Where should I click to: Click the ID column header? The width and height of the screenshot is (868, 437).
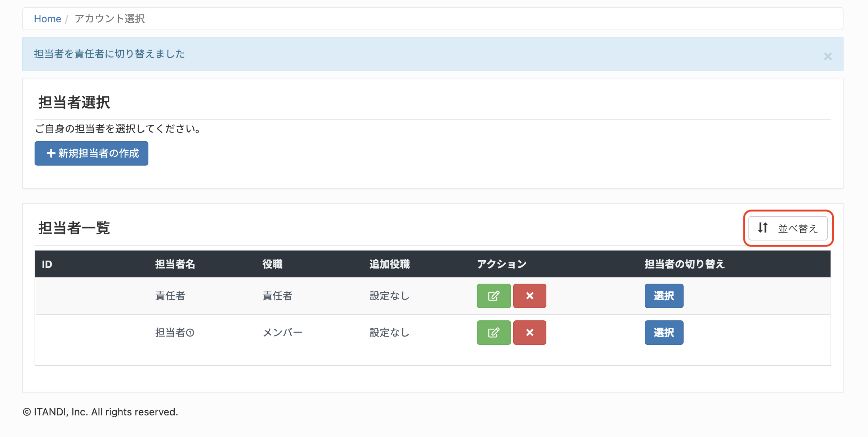(x=47, y=264)
